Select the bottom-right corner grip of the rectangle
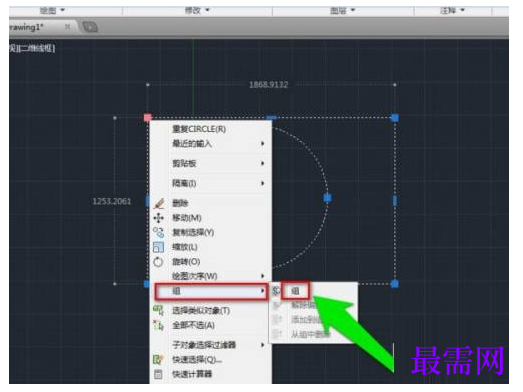523x392 pixels. click(395, 284)
